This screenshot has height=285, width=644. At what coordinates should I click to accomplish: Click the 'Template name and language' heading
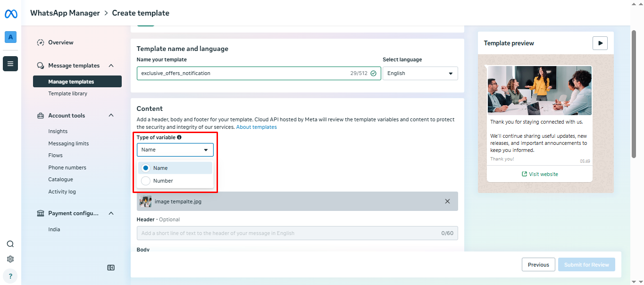[x=183, y=49]
